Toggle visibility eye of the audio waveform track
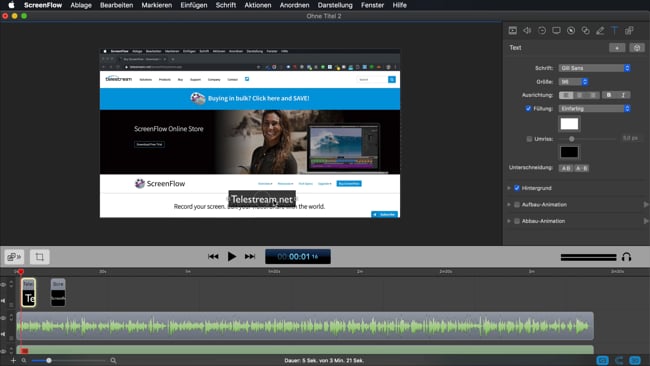 pos(3,318)
